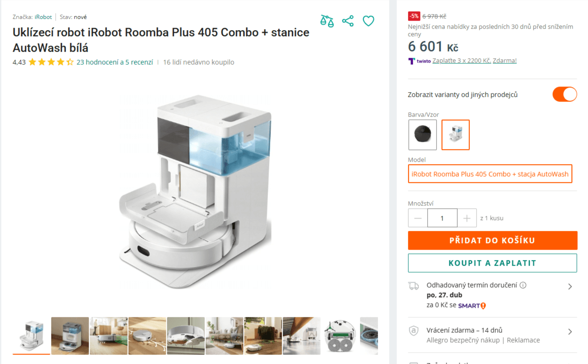Click the delivery truck icon

pos(413,285)
